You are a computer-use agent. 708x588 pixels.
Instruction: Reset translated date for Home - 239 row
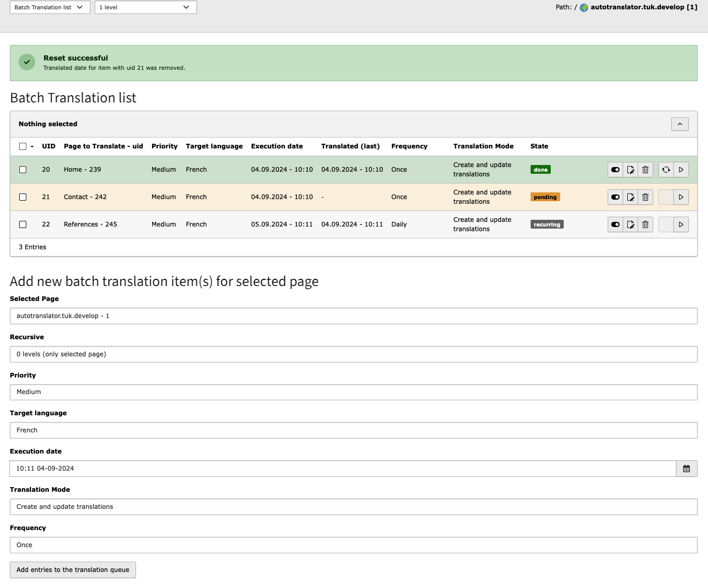click(666, 170)
